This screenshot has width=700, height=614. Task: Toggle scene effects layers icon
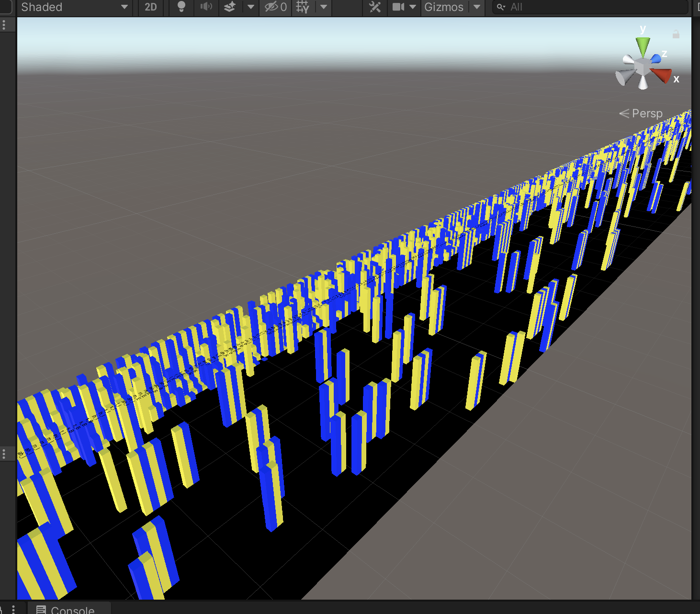[230, 7]
